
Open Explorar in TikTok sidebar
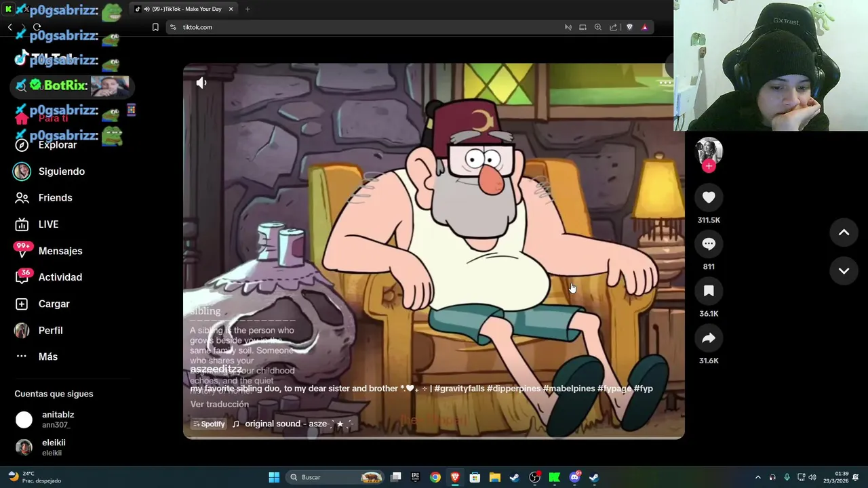click(58, 145)
